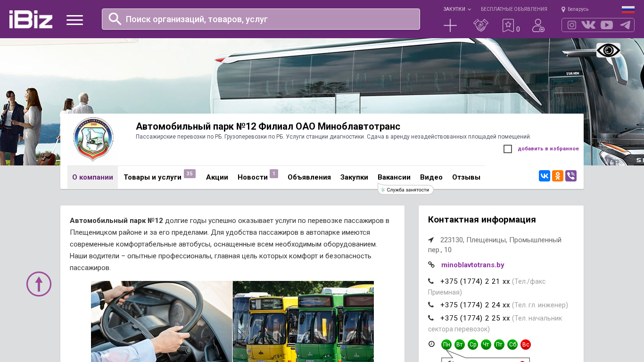Open iBiz Instagram page
This screenshot has width=644, height=362.
[x=572, y=25]
